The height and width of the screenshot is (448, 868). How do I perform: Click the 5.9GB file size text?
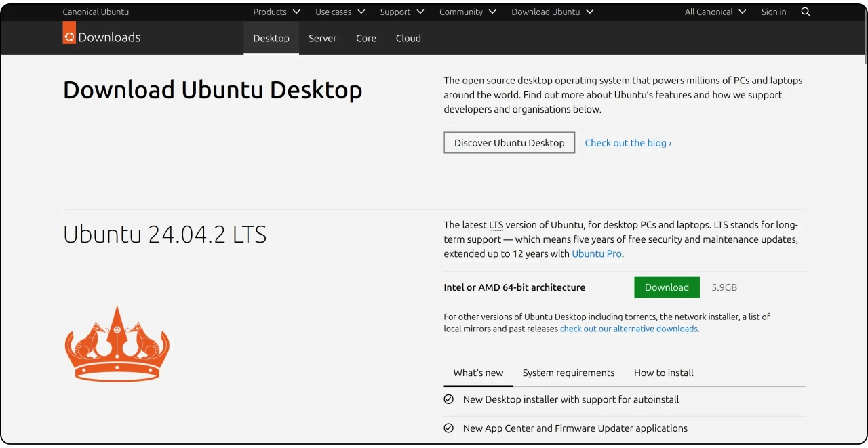[724, 287]
